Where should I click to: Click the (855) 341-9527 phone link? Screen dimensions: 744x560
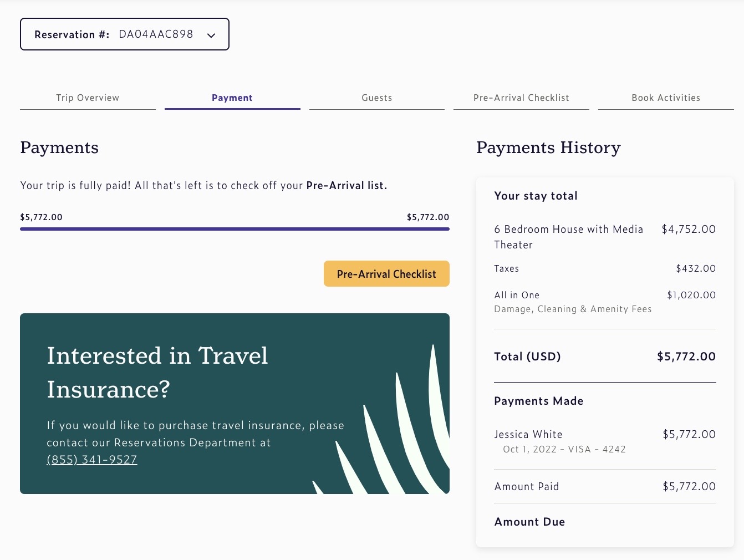coord(92,460)
